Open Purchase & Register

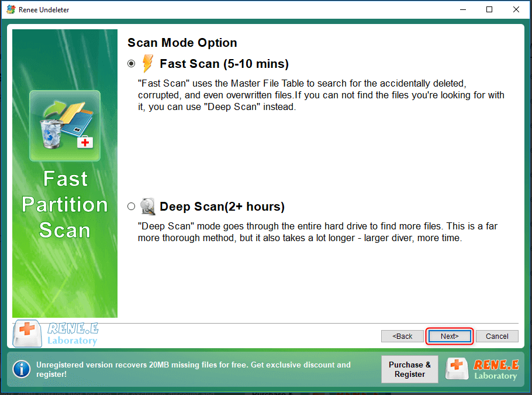(409, 369)
